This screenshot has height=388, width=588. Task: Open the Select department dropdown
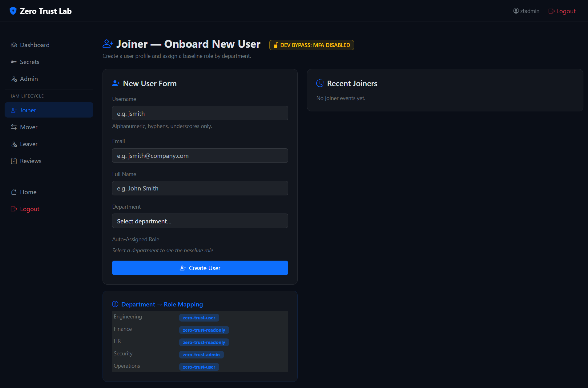point(200,221)
